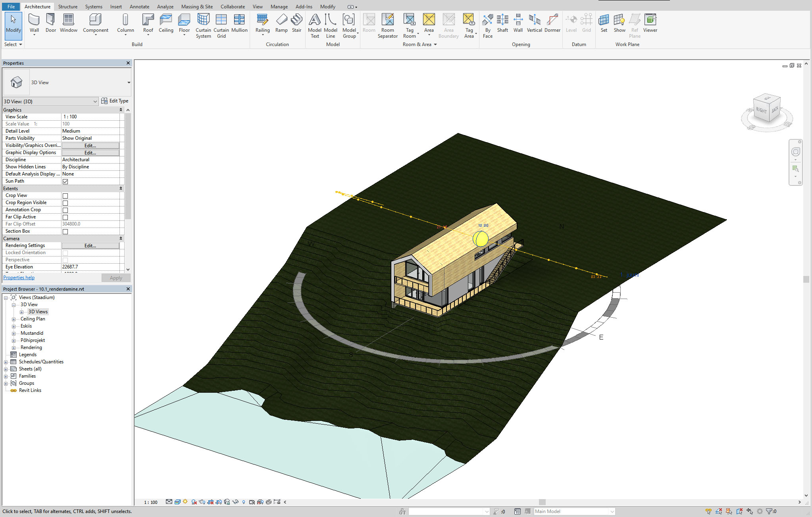Open the Properties help link
Screen dimensions: 812x517
coord(19,278)
